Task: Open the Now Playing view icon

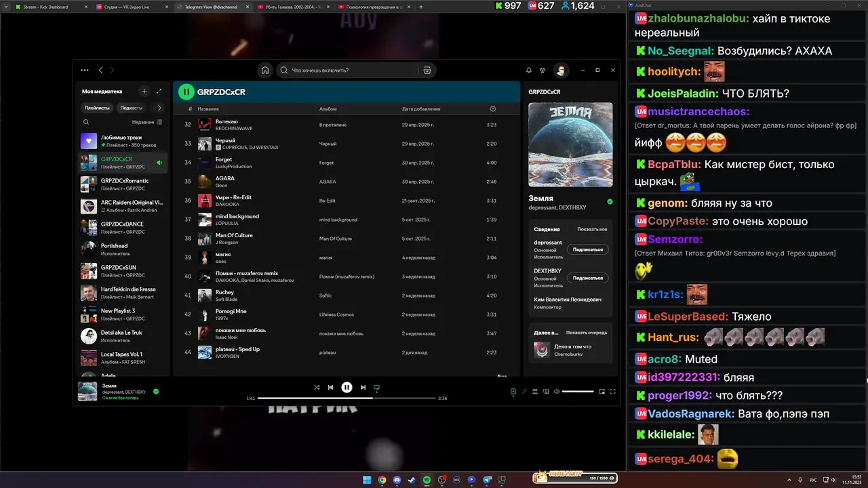Action: 513,391
